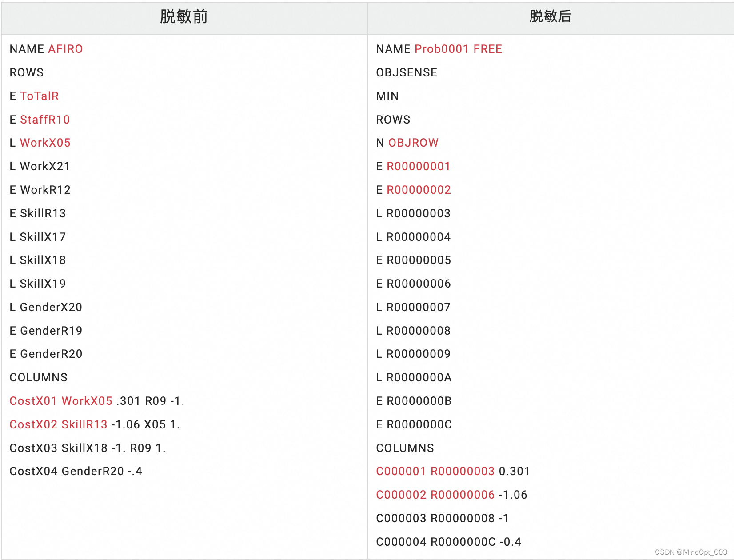Select the red text AFIRO
734x560 pixels.
tap(65, 49)
